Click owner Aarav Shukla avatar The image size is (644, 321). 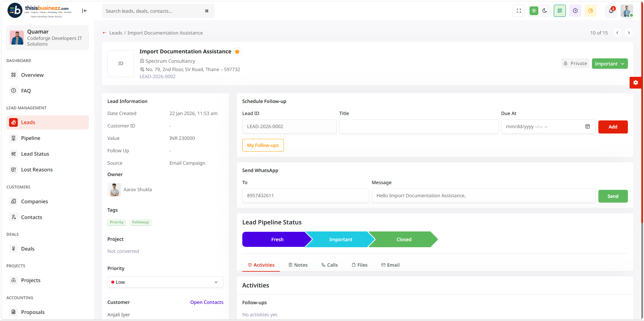(114, 190)
